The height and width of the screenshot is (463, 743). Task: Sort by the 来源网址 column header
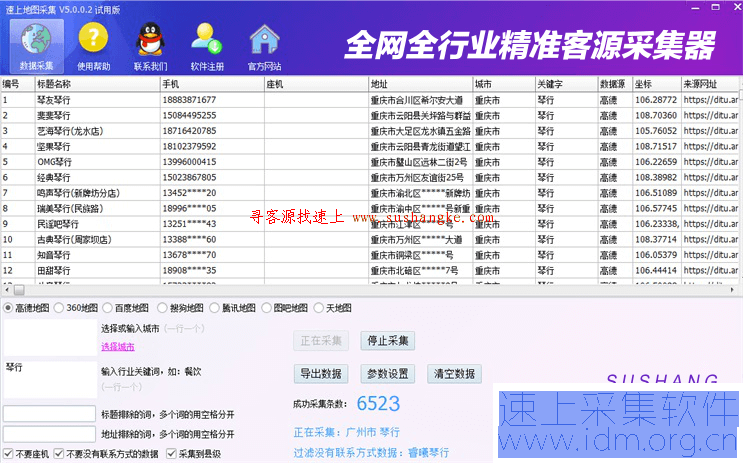[710, 84]
